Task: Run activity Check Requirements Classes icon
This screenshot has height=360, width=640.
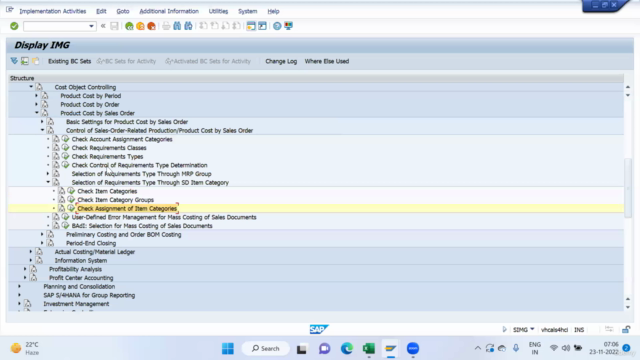Action: click(x=65, y=148)
